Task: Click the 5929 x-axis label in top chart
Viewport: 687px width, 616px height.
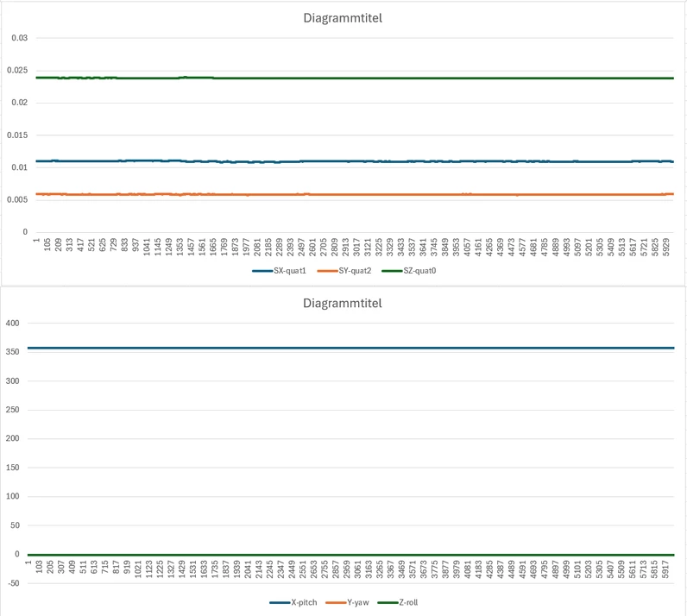Action: 665,247
